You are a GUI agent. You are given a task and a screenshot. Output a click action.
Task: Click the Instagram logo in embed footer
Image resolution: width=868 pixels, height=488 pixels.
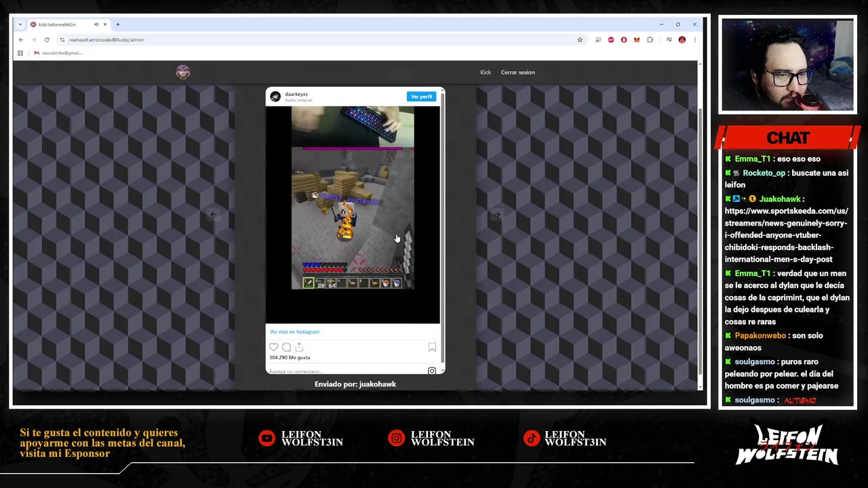pos(432,371)
